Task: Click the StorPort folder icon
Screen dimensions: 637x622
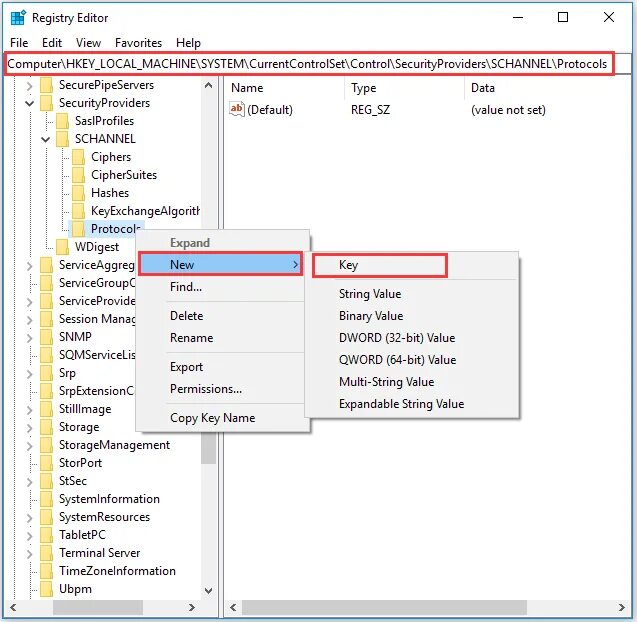Action: coord(46,463)
